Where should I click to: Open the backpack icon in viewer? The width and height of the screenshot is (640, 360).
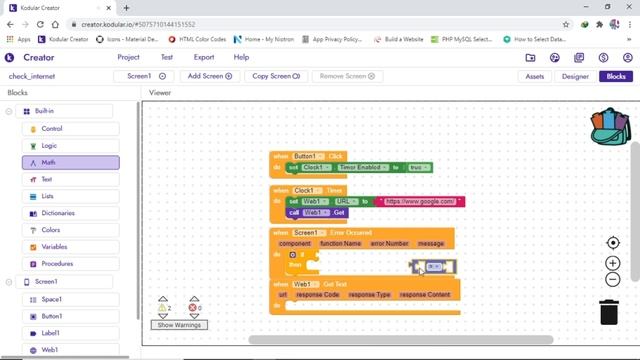pos(610,127)
